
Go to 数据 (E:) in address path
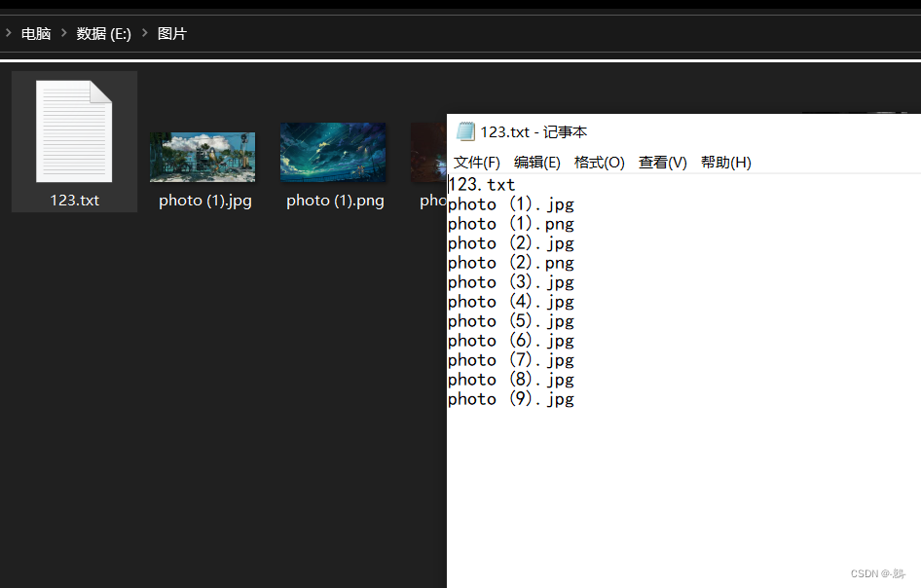(x=103, y=33)
